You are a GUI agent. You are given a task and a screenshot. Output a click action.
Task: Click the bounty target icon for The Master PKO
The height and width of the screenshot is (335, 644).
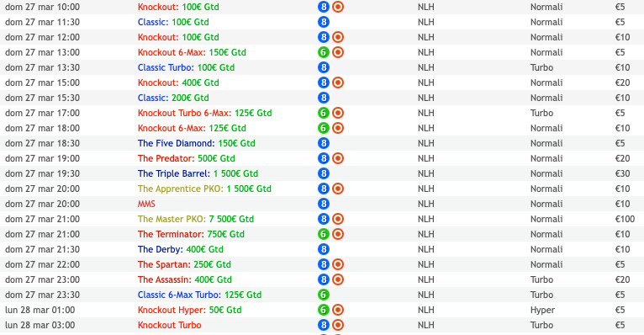(x=338, y=219)
